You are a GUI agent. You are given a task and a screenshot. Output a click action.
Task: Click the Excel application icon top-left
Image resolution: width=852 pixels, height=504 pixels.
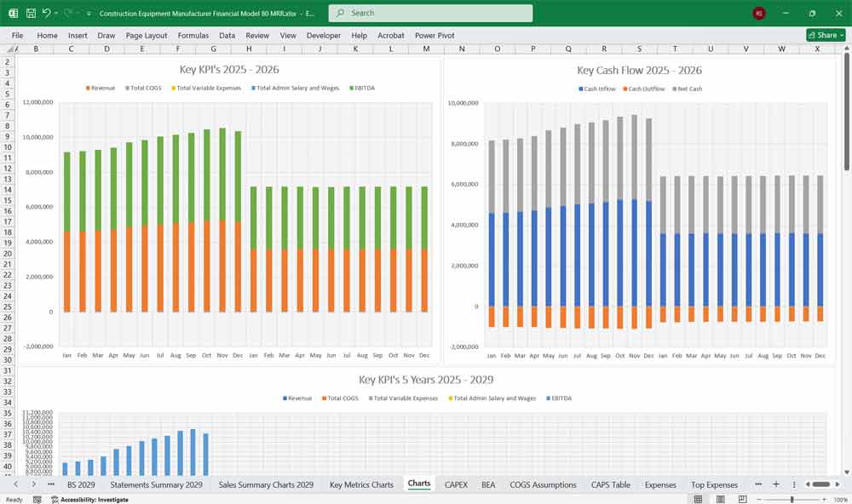[12, 13]
